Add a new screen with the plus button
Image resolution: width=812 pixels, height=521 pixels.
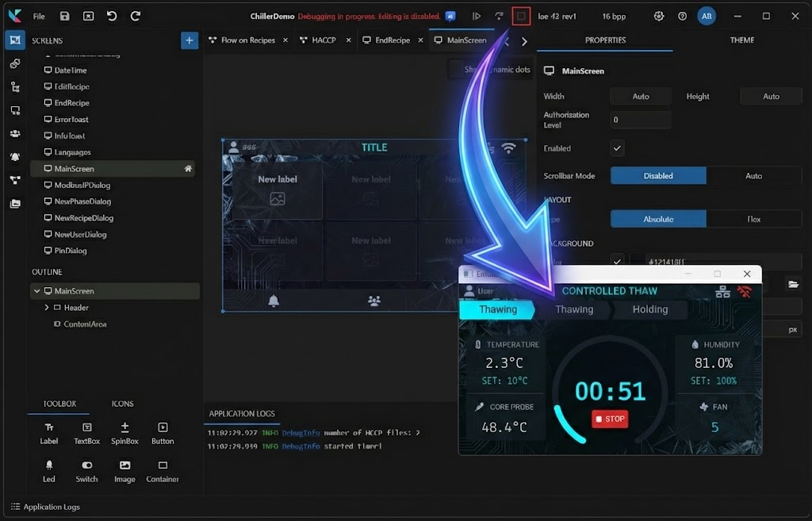(x=190, y=40)
